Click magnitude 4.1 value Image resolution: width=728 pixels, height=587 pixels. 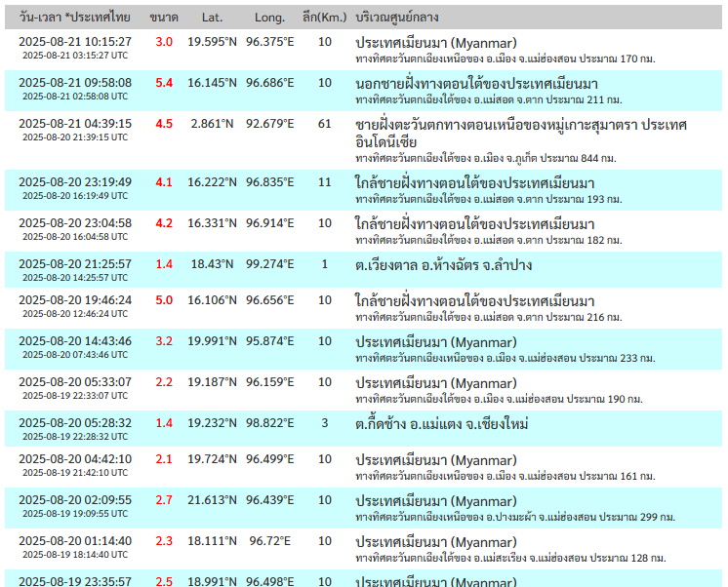(164, 182)
